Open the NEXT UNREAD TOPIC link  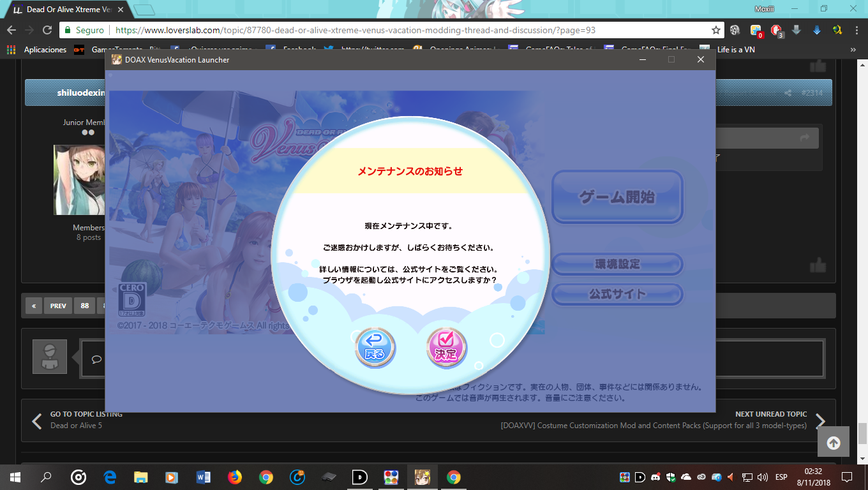click(x=771, y=414)
